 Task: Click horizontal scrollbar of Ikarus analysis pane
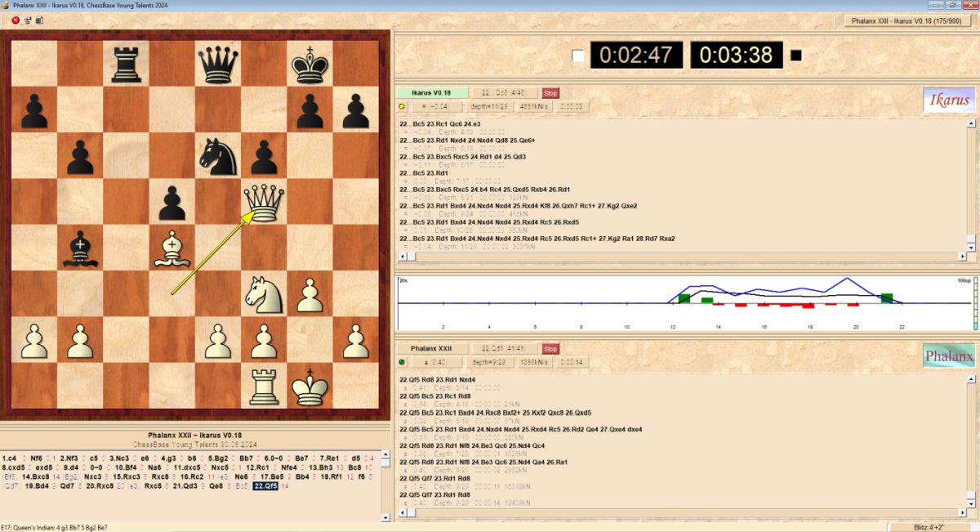click(684, 257)
